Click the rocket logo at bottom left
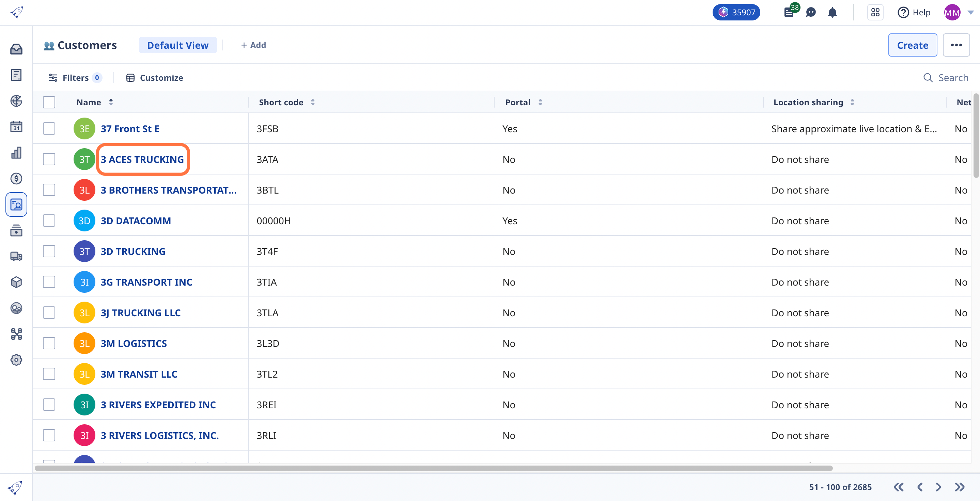 [15, 488]
